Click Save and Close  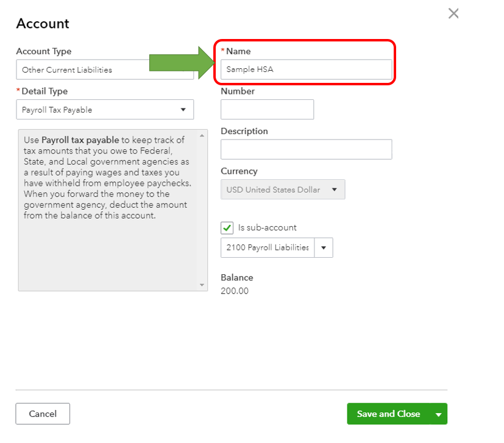[388, 414]
